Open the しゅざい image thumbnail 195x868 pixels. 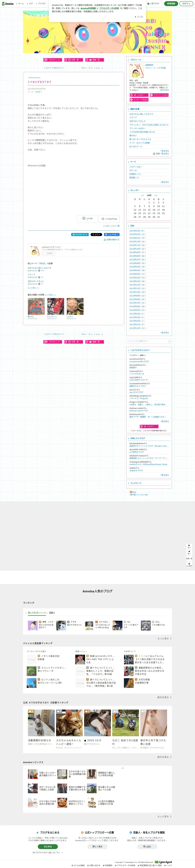pos(75,306)
